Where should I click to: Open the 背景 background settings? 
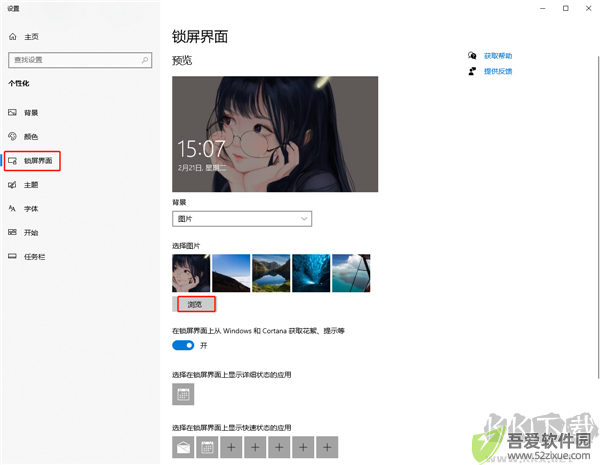click(23, 113)
